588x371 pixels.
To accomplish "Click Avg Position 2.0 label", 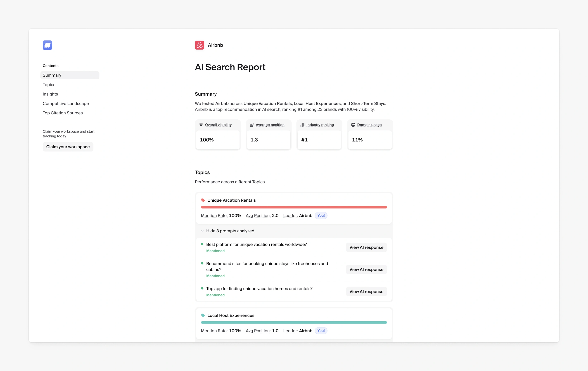I will coord(258,216).
